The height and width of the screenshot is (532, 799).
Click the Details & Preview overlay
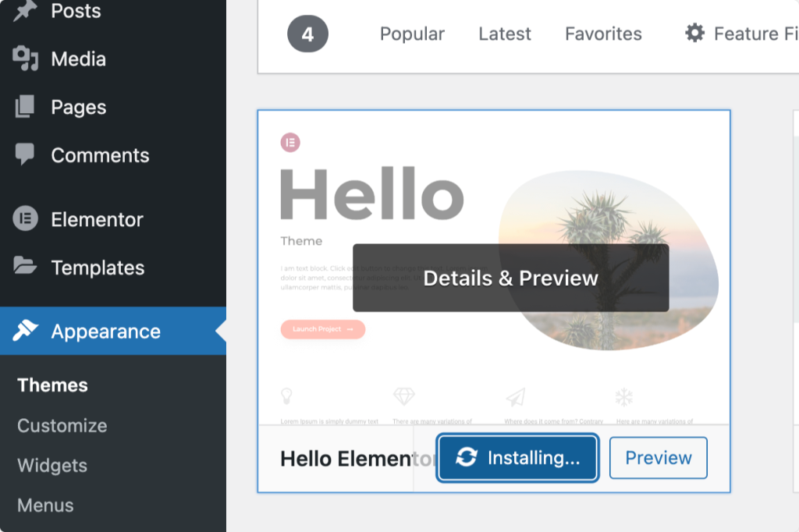[510, 278]
